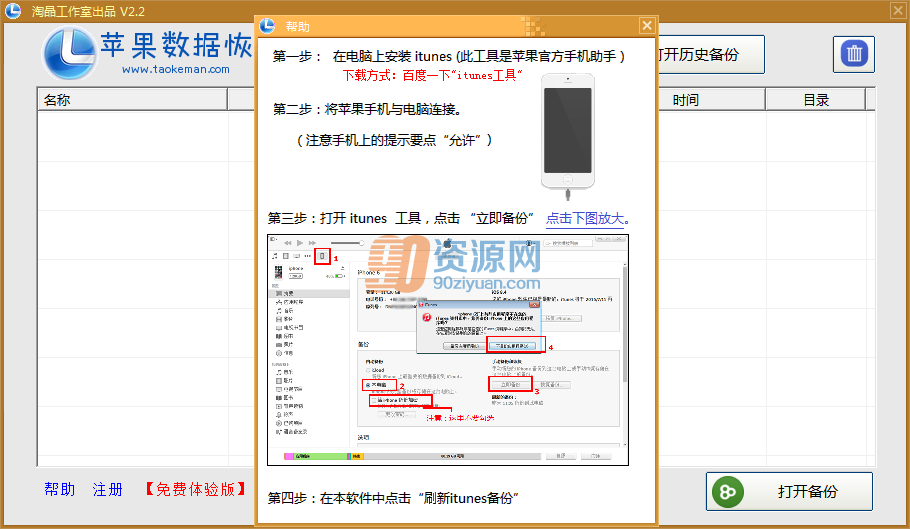910x529 pixels.
Task: Click the 第一步 install iTunes instruction
Action: [449, 56]
